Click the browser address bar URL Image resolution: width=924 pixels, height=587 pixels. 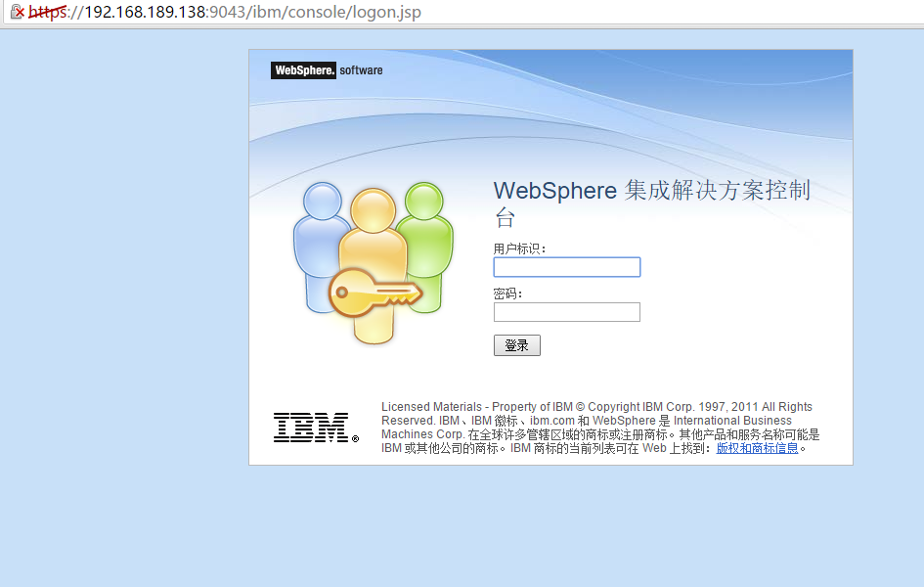[x=225, y=12]
